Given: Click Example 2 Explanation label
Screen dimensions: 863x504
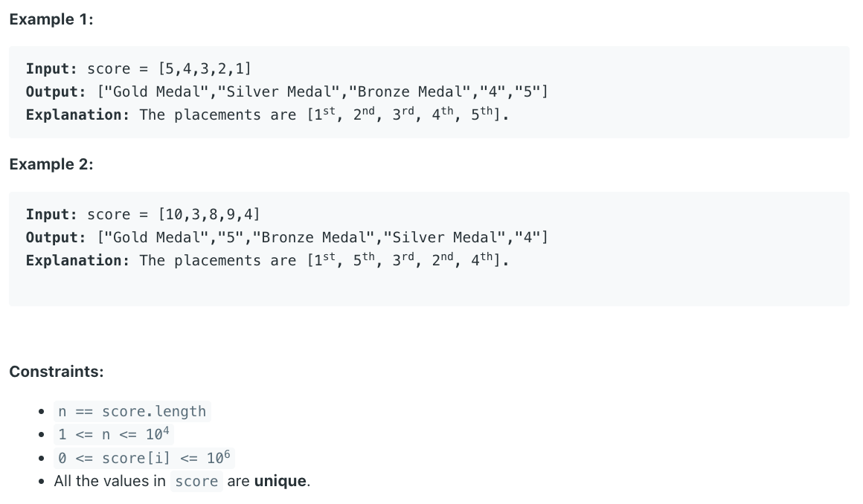Looking at the screenshot, I should (x=77, y=261).
